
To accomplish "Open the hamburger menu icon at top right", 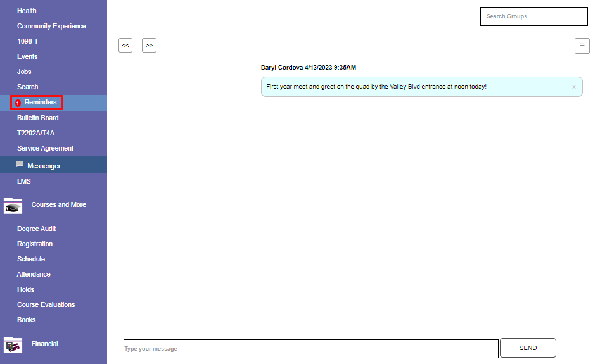I will pyautogui.click(x=582, y=46).
